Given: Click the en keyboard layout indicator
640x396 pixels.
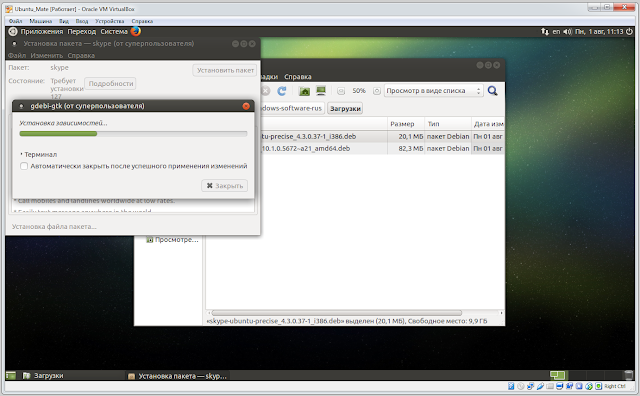Looking at the screenshot, I should tap(556, 31).
